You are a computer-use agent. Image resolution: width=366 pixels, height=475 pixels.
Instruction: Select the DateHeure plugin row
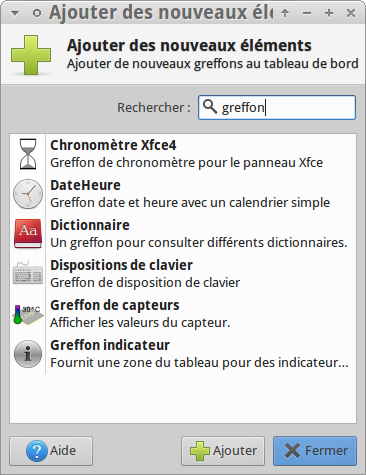pos(183,194)
